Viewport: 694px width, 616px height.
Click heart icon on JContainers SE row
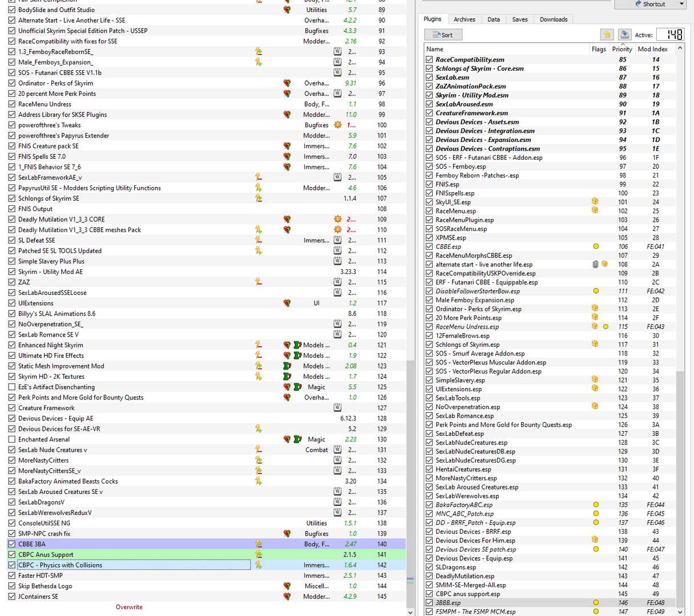tap(287, 597)
